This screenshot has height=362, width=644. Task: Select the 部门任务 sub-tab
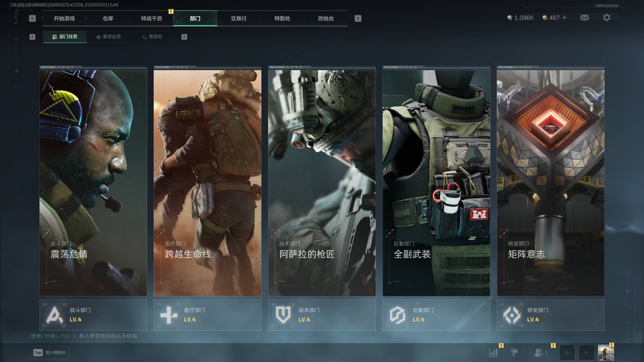[65, 37]
